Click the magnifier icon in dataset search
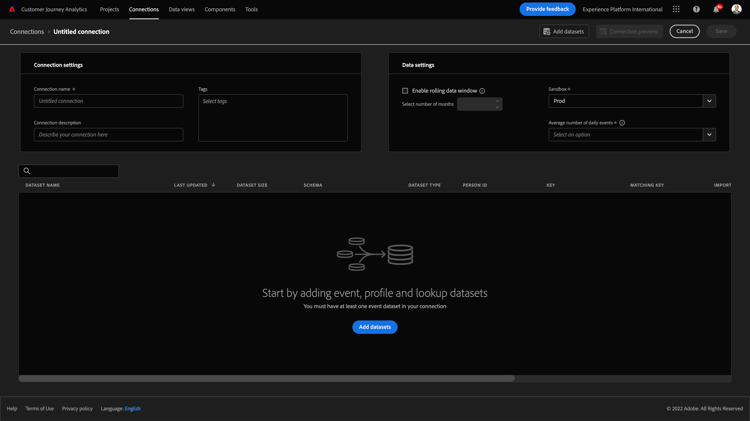This screenshot has width=750, height=421. tap(27, 171)
